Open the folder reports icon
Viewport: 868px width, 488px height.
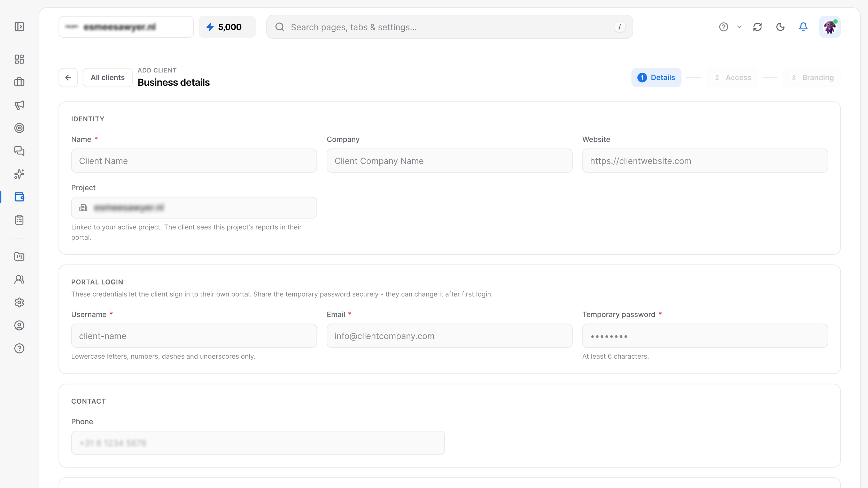pos(19,257)
